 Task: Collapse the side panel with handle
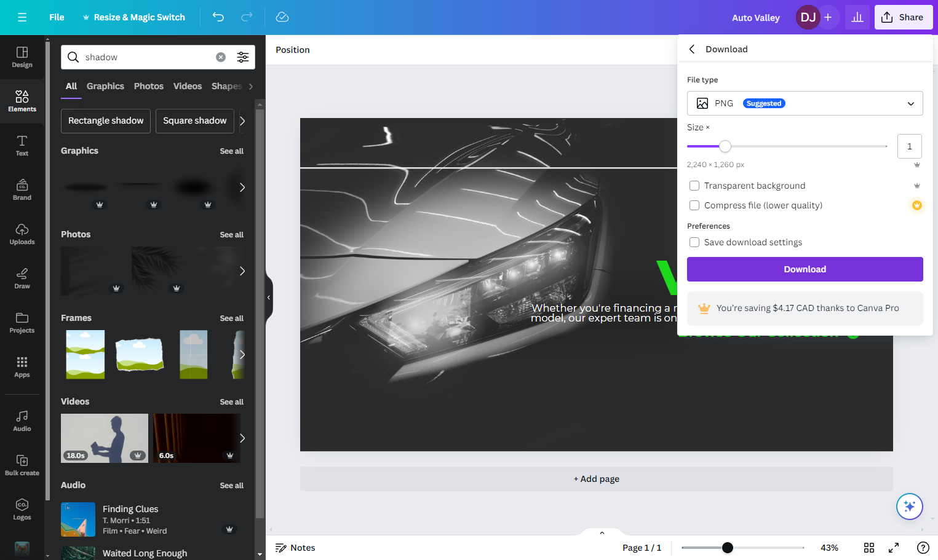pyautogui.click(x=269, y=298)
